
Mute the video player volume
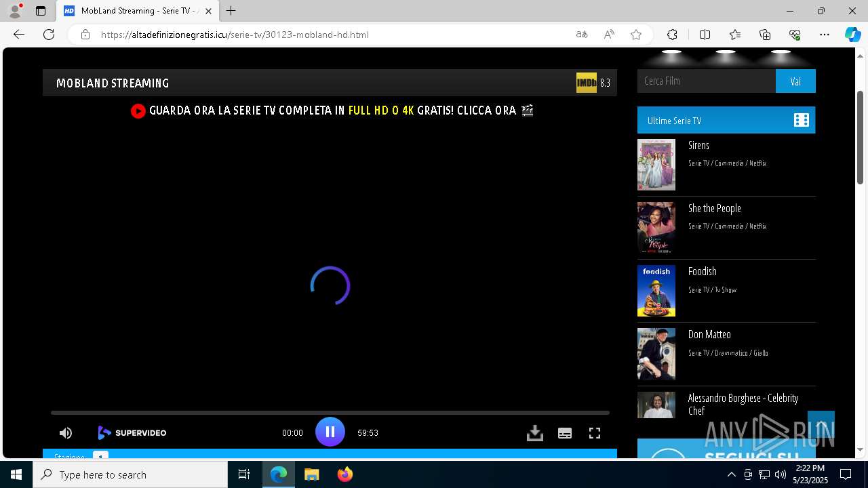pyautogui.click(x=66, y=433)
